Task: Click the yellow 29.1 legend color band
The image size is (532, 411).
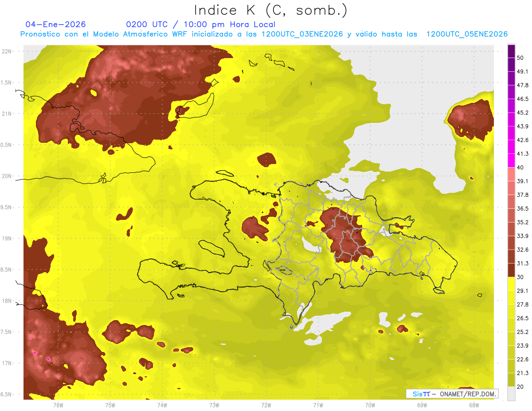Action: pos(511,284)
